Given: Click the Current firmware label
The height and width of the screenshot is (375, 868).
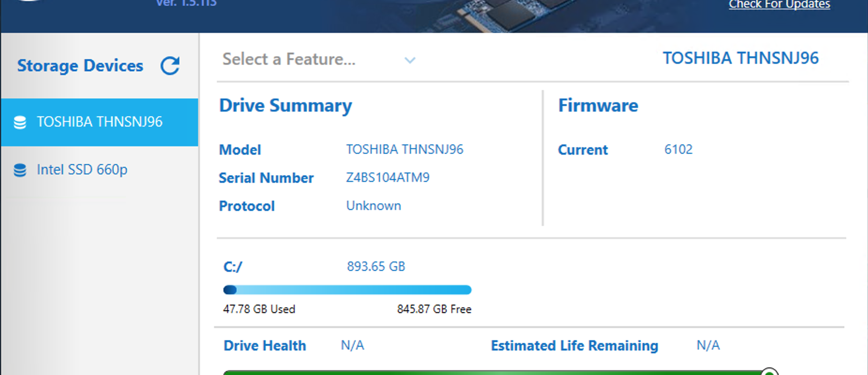Looking at the screenshot, I should (x=583, y=150).
